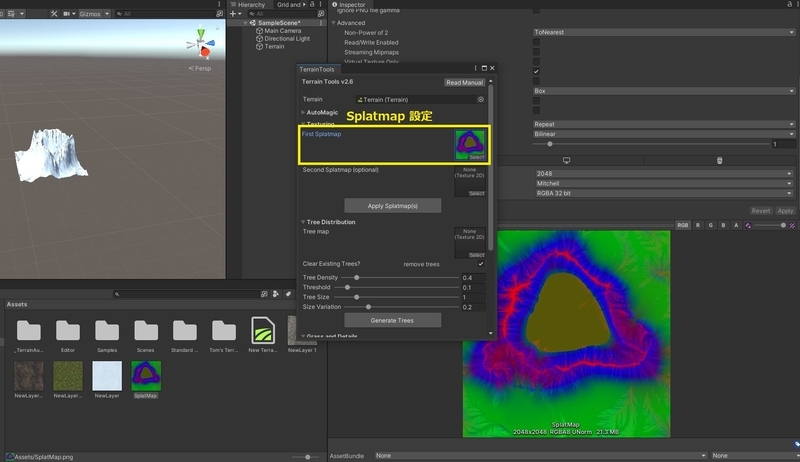Click Apply Splatmap(s) button
Viewport: 800px width, 462px height.
coord(393,206)
